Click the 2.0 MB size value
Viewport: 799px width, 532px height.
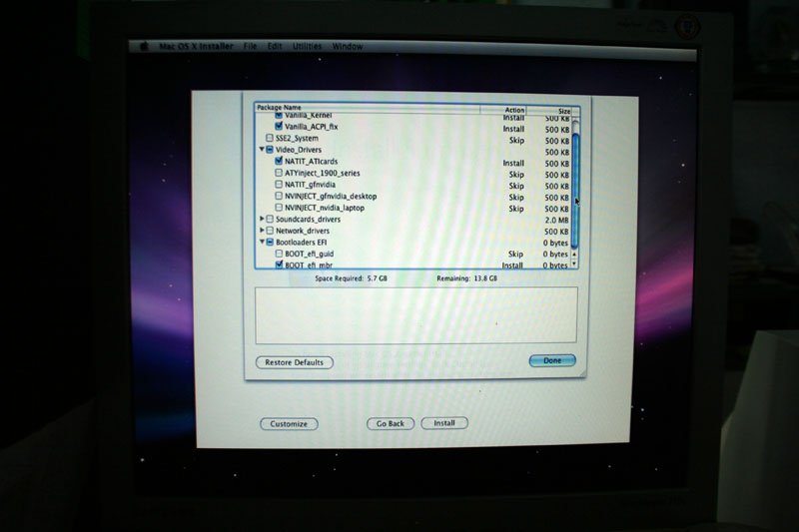[556, 220]
